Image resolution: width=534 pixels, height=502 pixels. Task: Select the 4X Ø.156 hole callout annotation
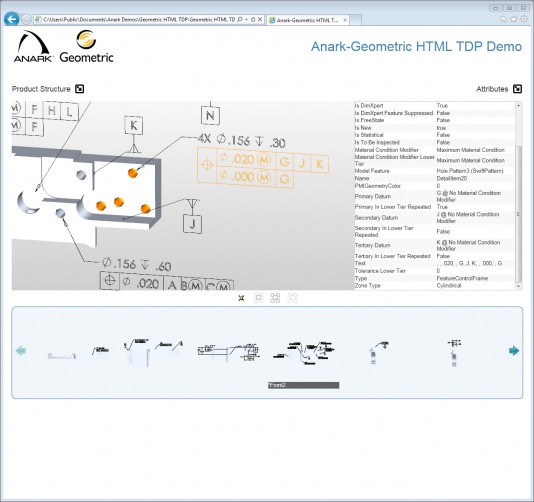coord(241,140)
